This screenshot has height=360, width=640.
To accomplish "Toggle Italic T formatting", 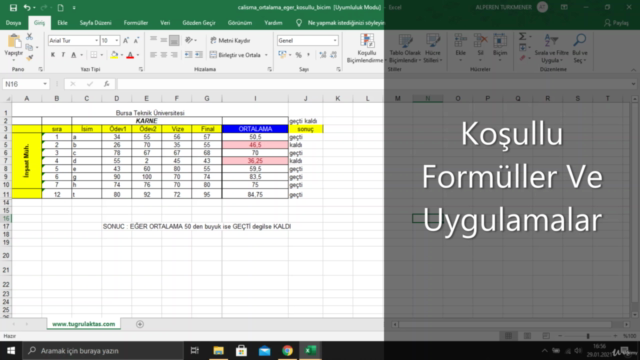I will (63, 55).
